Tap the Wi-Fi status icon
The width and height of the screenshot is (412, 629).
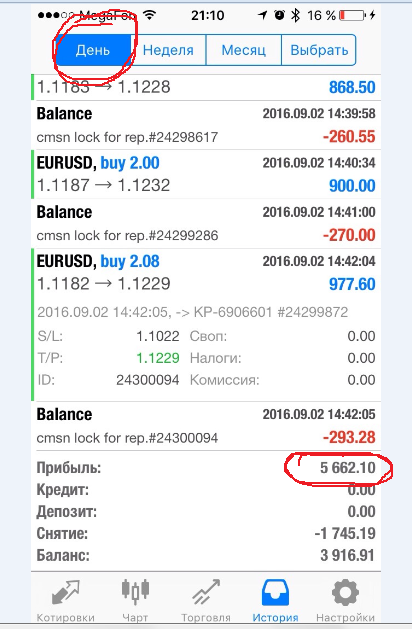[x=150, y=16]
